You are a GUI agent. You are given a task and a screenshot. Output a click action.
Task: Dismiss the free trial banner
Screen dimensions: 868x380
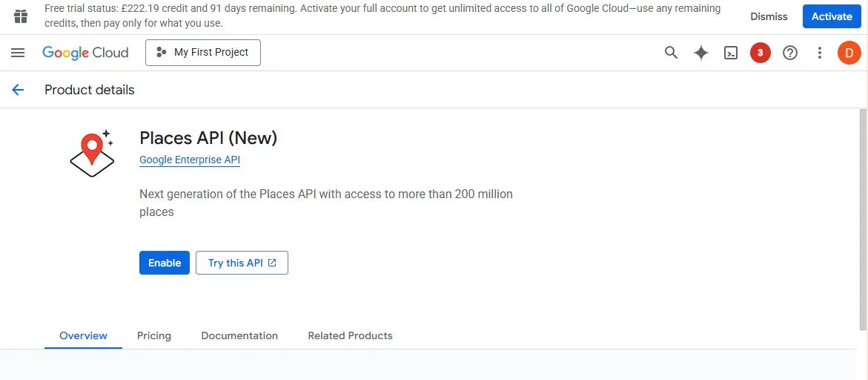pyautogui.click(x=769, y=16)
